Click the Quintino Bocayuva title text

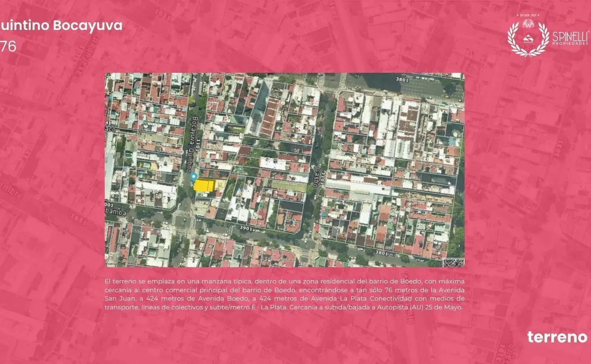point(61,25)
